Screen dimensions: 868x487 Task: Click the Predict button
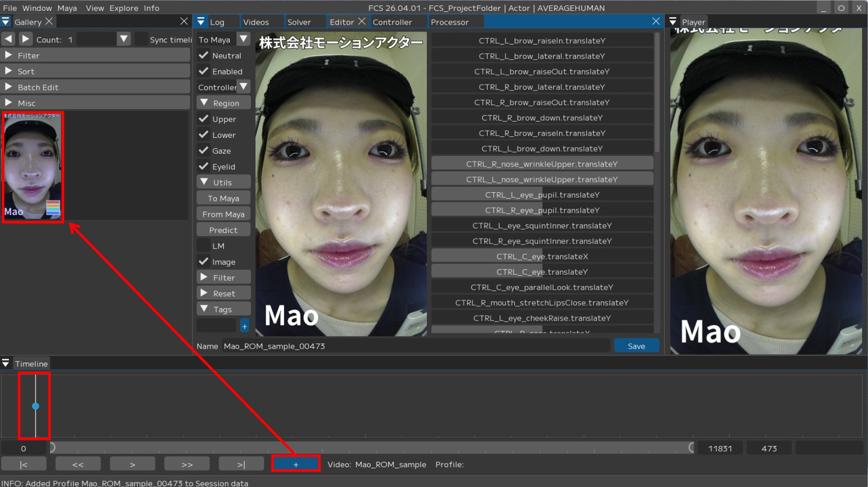point(223,230)
